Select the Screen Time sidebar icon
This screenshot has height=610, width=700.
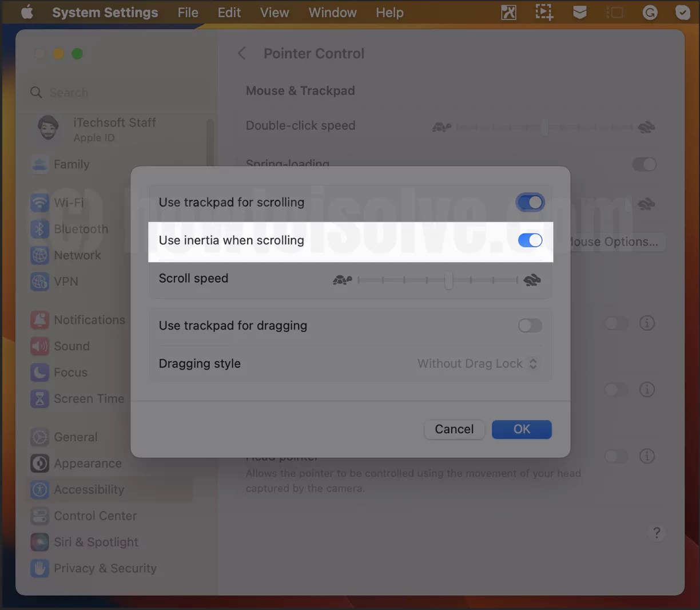click(x=89, y=399)
